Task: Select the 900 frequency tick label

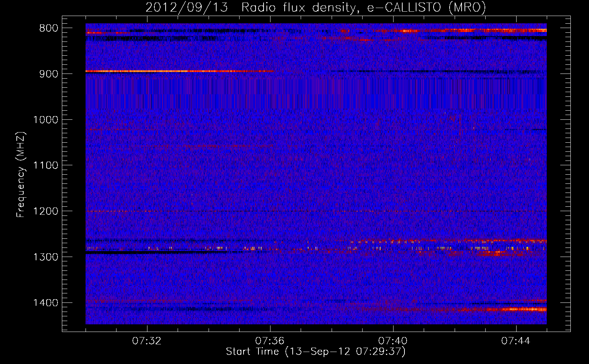Action: pyautogui.click(x=48, y=74)
